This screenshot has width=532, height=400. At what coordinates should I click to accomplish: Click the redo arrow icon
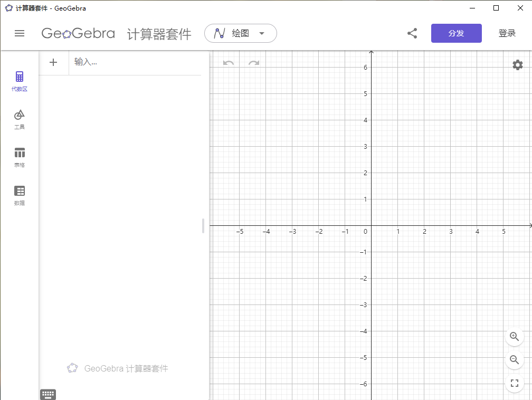coord(253,62)
